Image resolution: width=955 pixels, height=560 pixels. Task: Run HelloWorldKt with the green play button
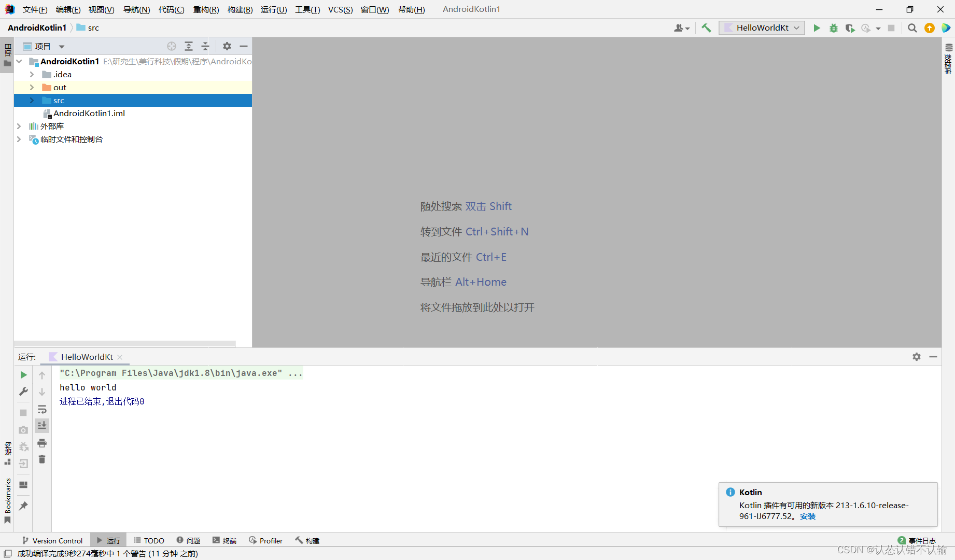[x=817, y=28]
